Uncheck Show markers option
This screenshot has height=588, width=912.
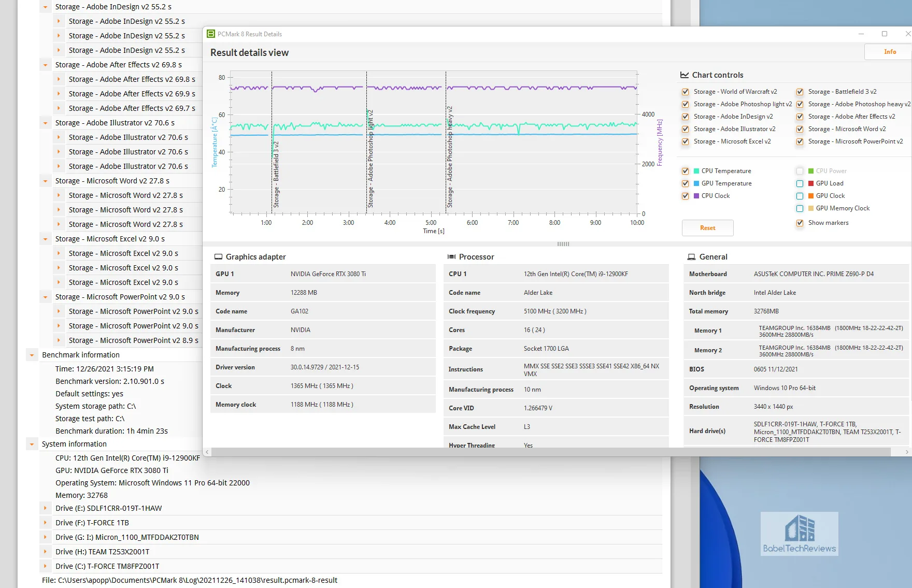pos(800,223)
